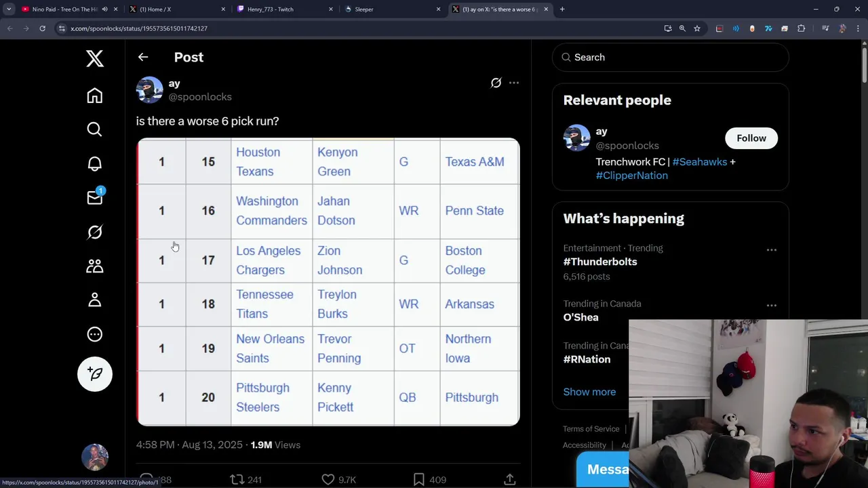This screenshot has height=488, width=868.
Task: Follow ay in Relevant people
Action: coord(751,138)
